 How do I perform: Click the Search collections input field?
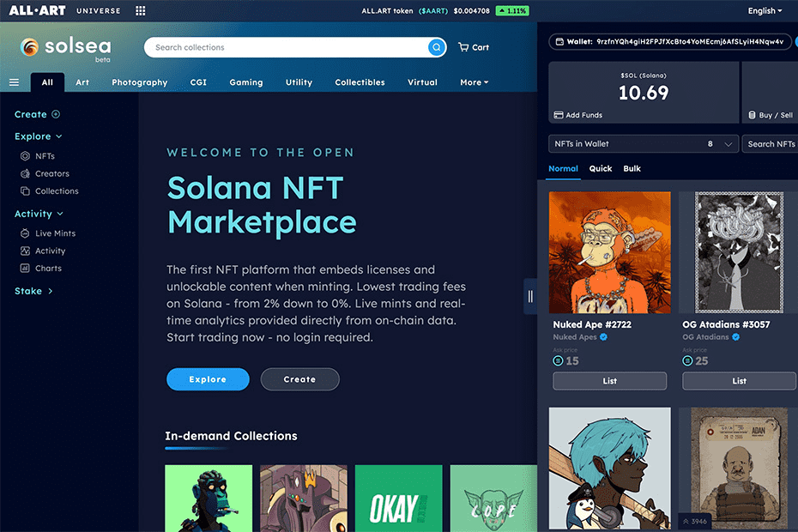click(283, 47)
